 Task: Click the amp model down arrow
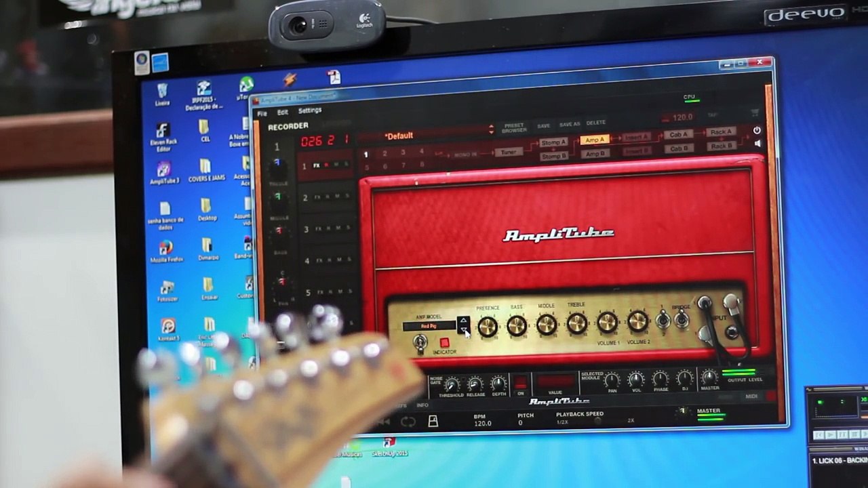[464, 329]
